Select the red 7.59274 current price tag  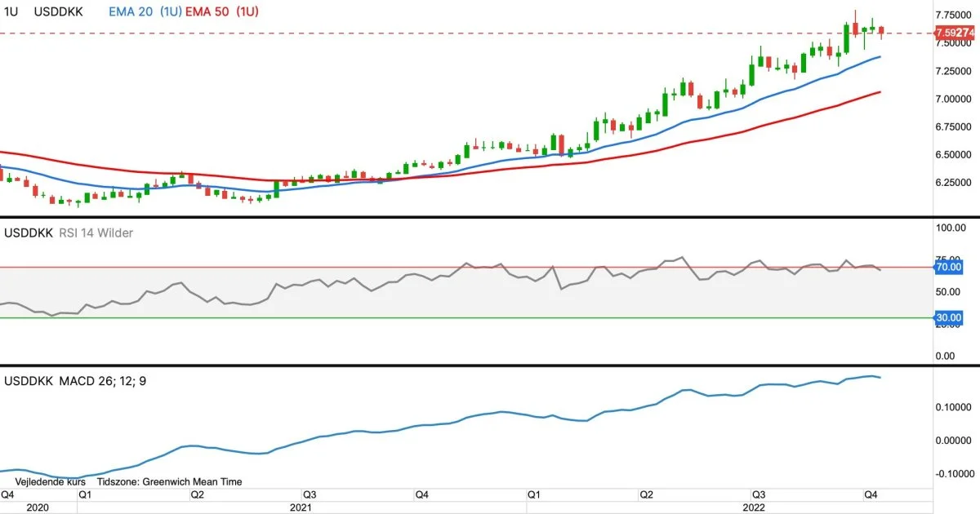(955, 33)
